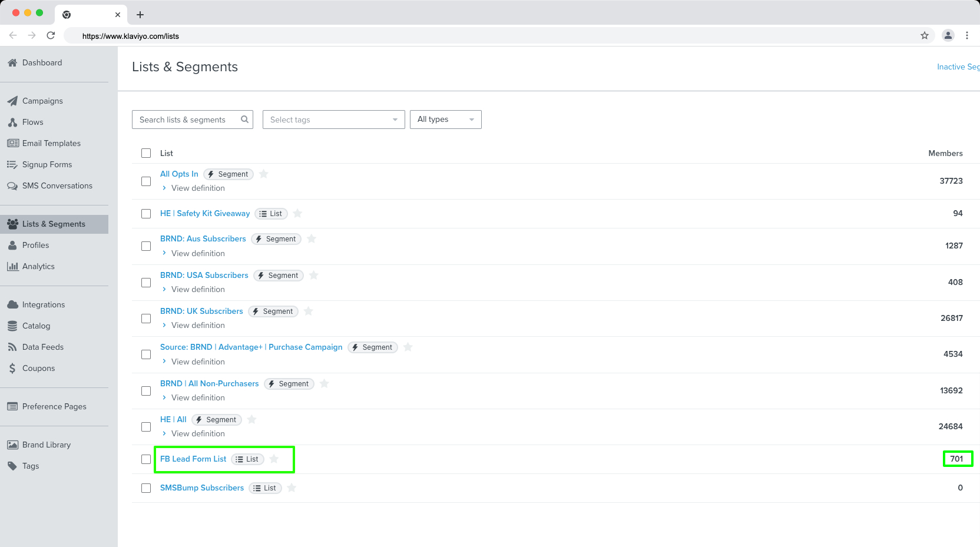Screen dimensions: 980x547
Task: Star the FB Lead Form List
Action: pyautogui.click(x=274, y=459)
